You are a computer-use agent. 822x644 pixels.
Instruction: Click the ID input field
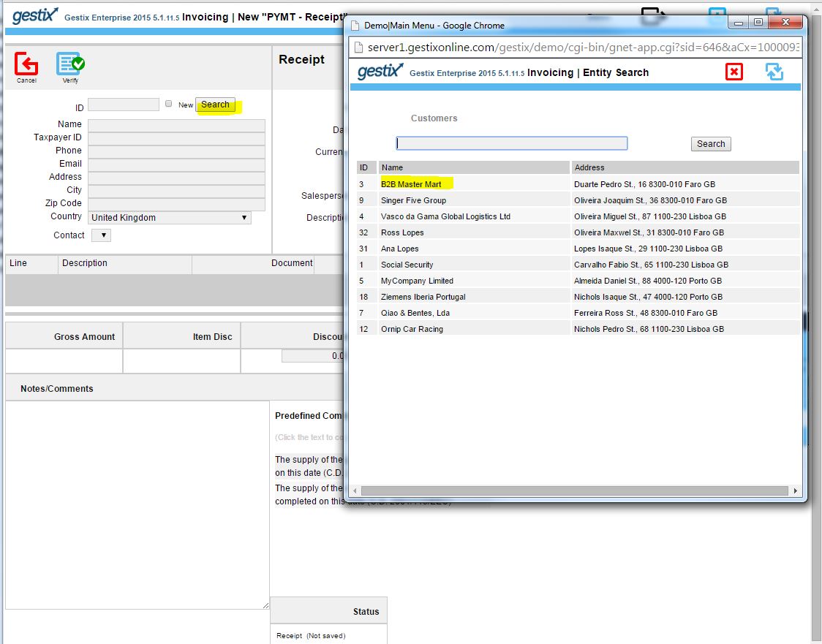coord(123,105)
